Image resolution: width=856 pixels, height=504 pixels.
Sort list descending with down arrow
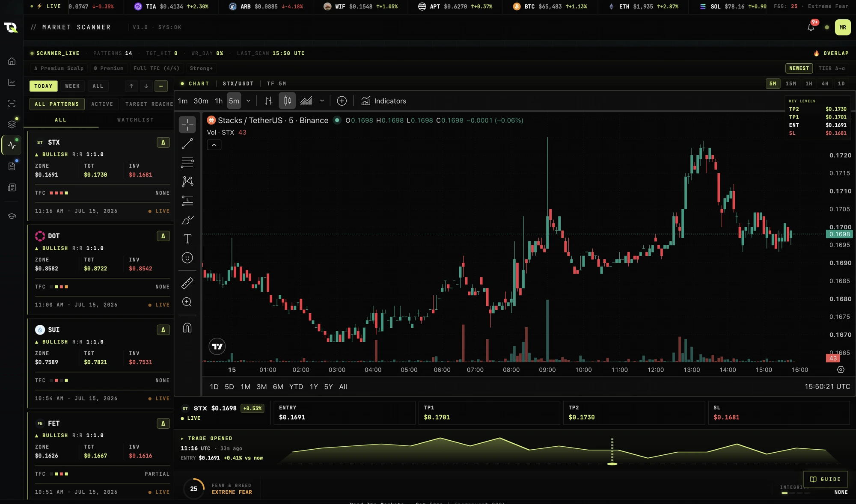pos(146,86)
